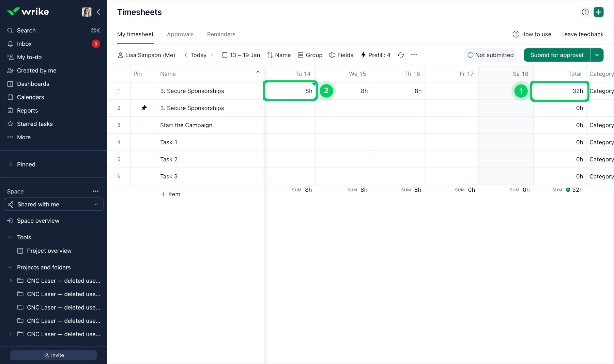This screenshot has height=364, width=614.
Task: Open the help question mark icon
Action: 585,12
